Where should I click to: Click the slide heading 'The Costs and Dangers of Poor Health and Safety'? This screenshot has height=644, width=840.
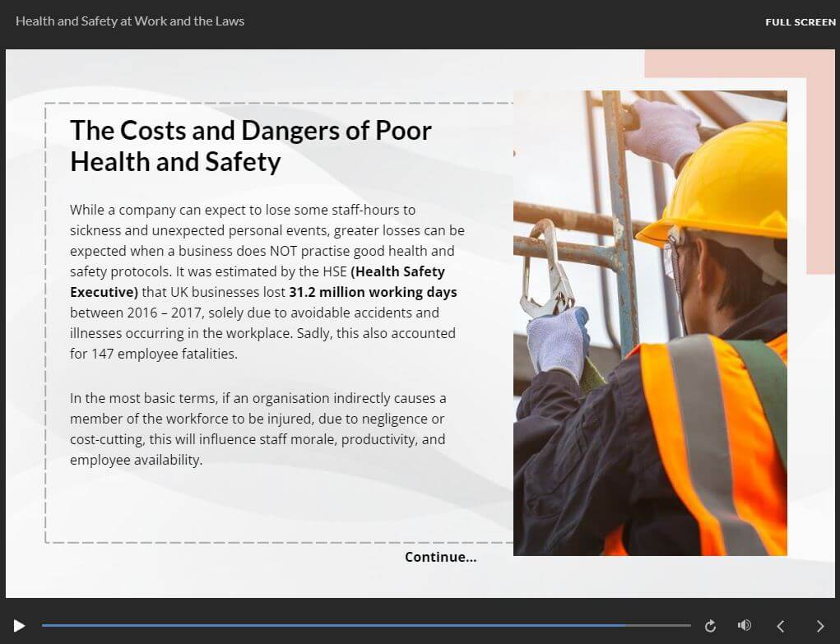tap(251, 146)
